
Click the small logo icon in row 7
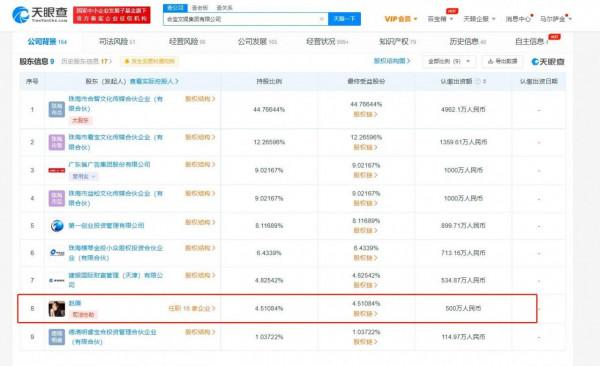[x=57, y=281]
